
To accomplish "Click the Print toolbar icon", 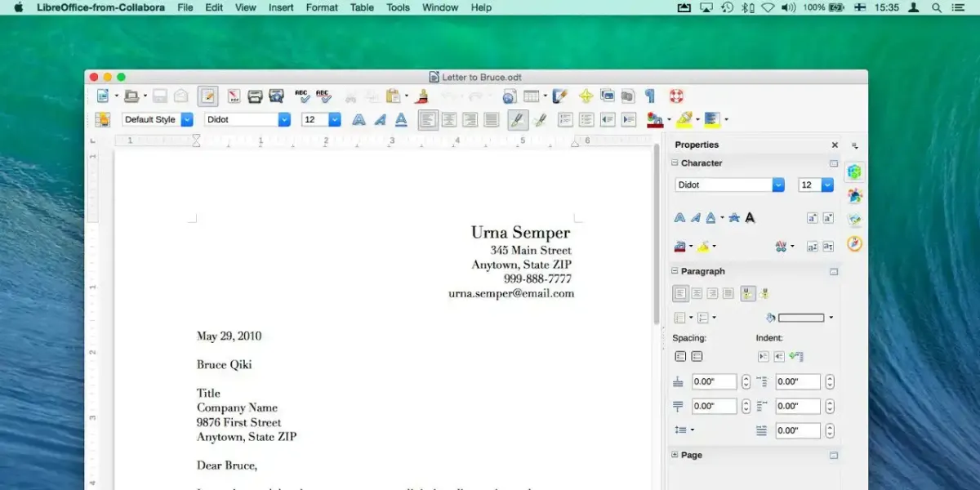I will pyautogui.click(x=255, y=96).
